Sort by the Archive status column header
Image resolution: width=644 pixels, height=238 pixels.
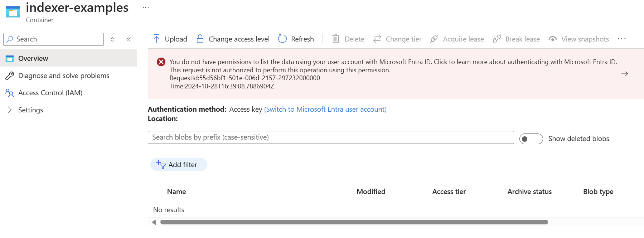click(529, 191)
